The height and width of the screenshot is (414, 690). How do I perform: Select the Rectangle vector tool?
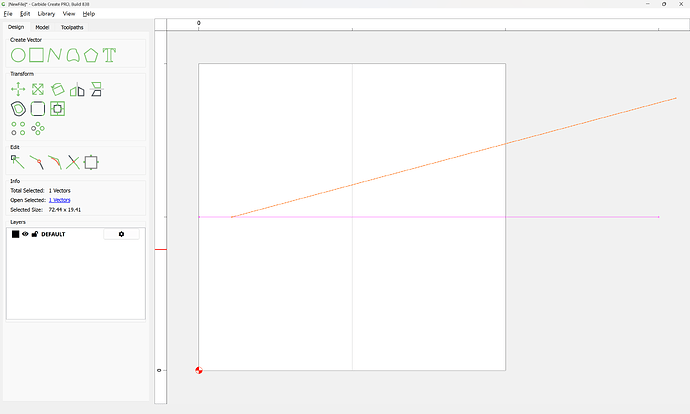36,54
